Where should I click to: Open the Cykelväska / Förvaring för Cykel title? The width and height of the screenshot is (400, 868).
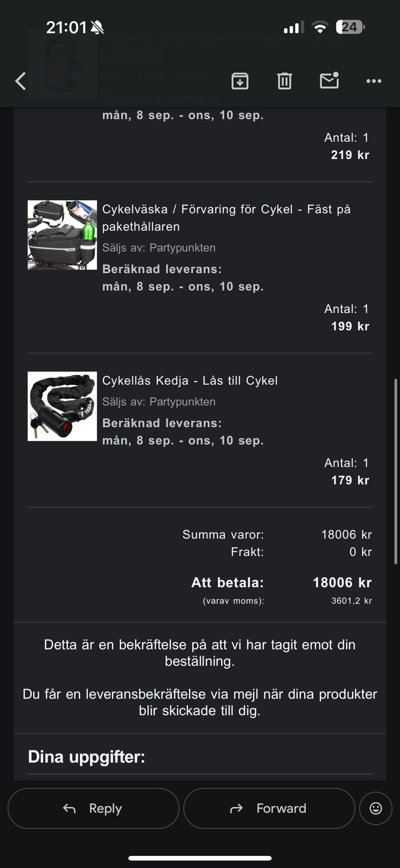pyautogui.click(x=226, y=218)
